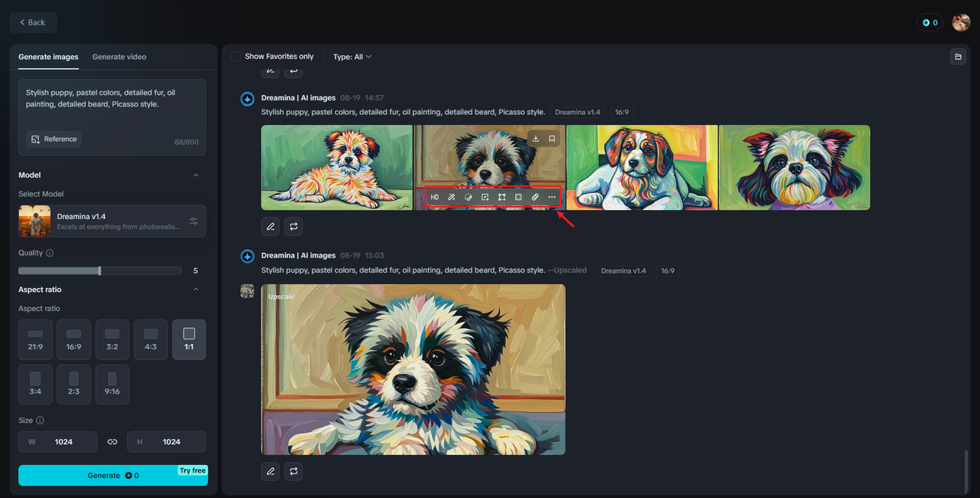Image resolution: width=980 pixels, height=498 pixels.
Task: Select the 16:9 aspect ratio option
Action: tap(73, 339)
